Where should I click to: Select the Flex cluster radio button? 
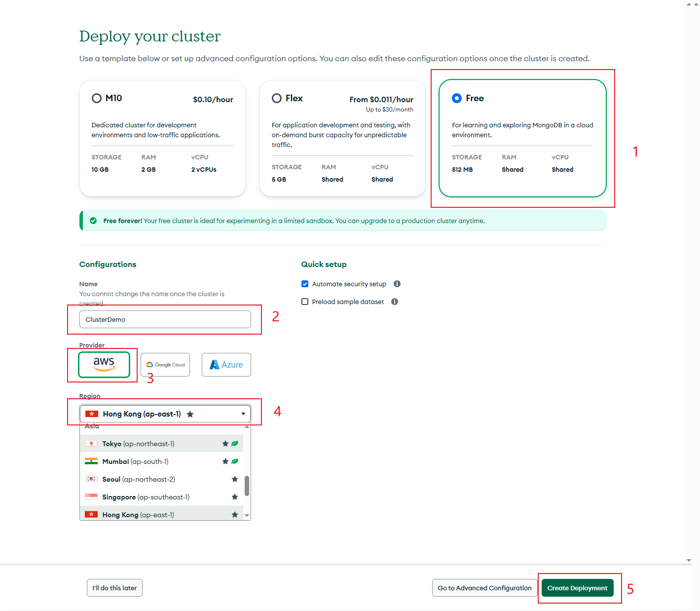(x=277, y=98)
